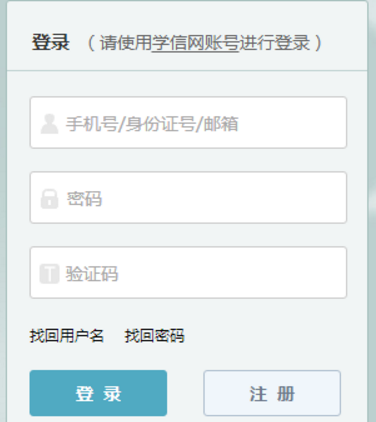Focus the 验证码 captcha input field

coord(188,272)
